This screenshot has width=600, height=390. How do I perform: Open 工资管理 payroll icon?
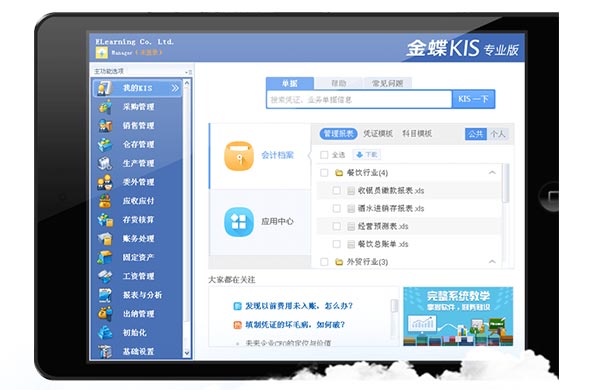coord(105,276)
